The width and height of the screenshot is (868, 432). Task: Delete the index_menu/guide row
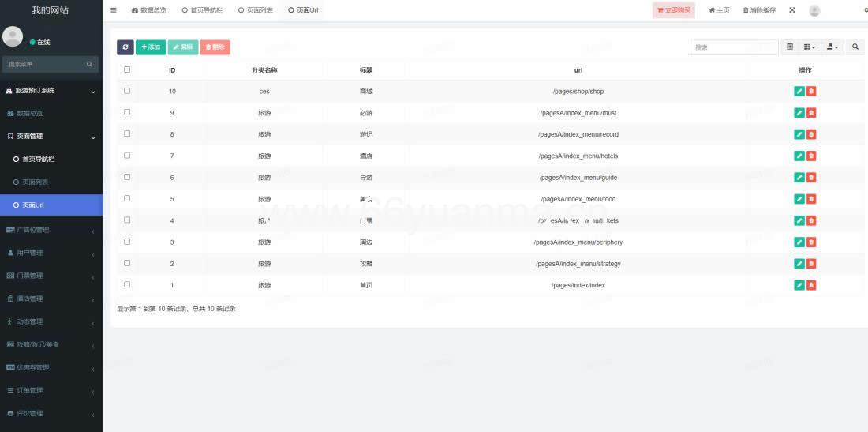[811, 177]
